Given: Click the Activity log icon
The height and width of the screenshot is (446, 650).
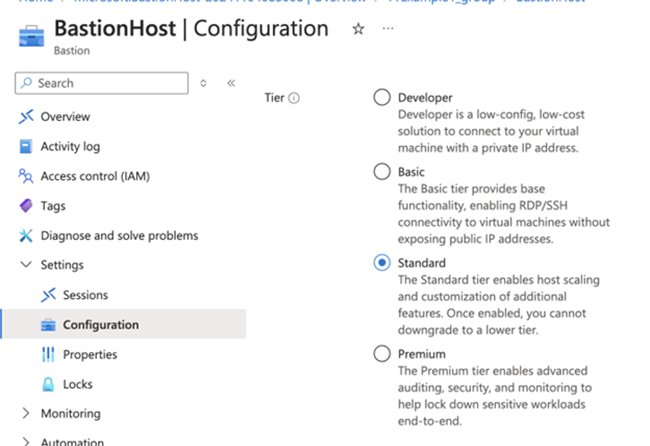Looking at the screenshot, I should click(x=26, y=147).
